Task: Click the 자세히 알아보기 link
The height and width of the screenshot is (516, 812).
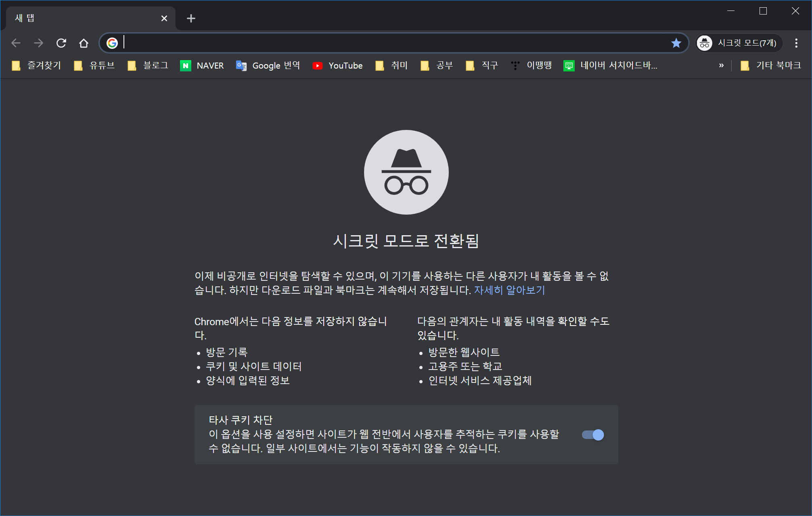Action: pyautogui.click(x=509, y=290)
